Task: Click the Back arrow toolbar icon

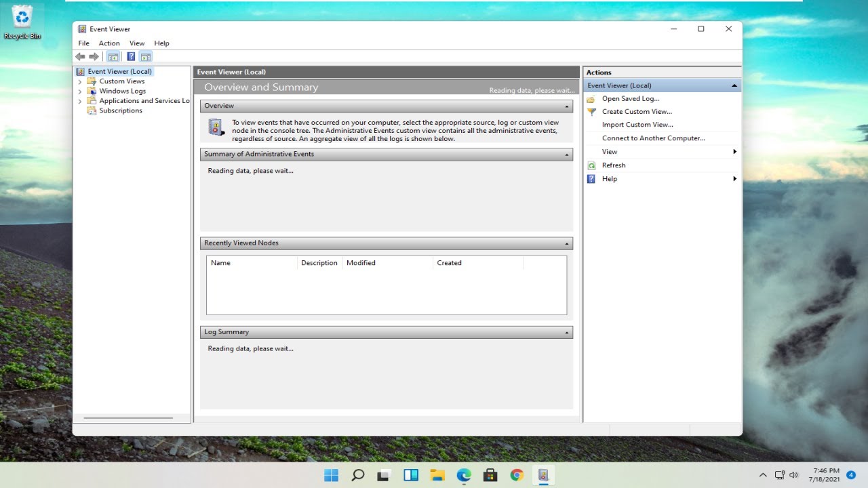Action: (x=80, y=57)
